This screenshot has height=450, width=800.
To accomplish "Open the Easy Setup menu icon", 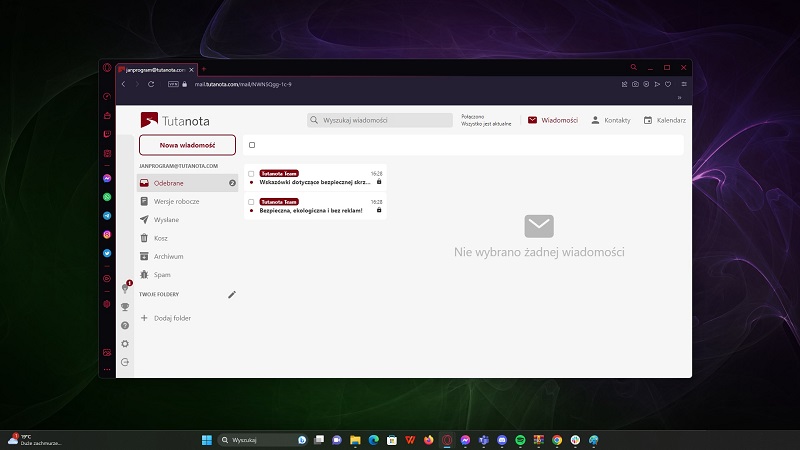I will (x=684, y=84).
